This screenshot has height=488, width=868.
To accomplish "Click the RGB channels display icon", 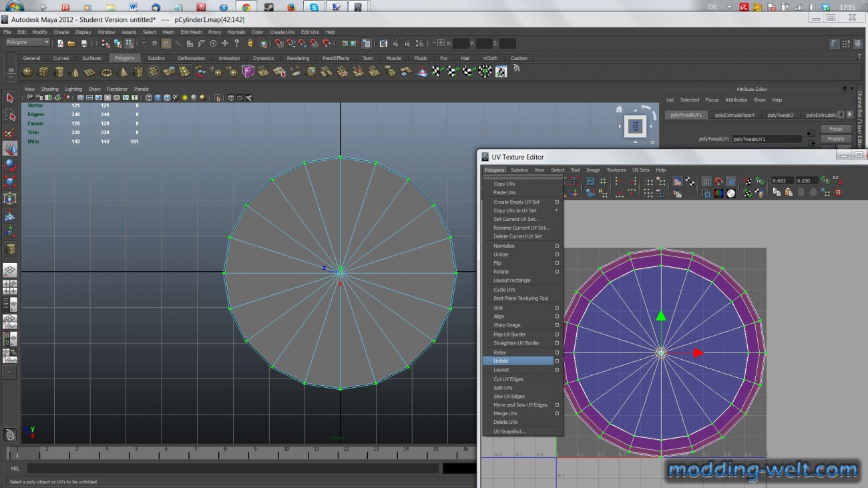I will pos(718,193).
